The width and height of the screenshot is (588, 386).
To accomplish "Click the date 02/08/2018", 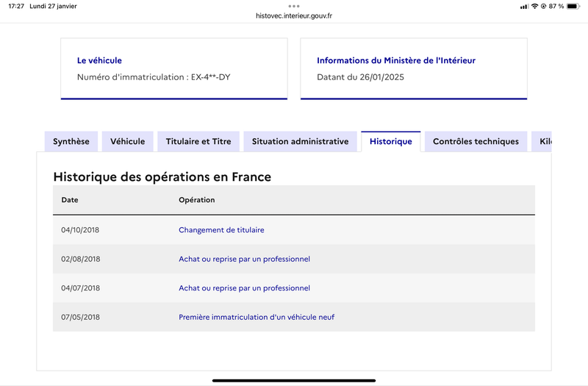I will (x=81, y=259).
